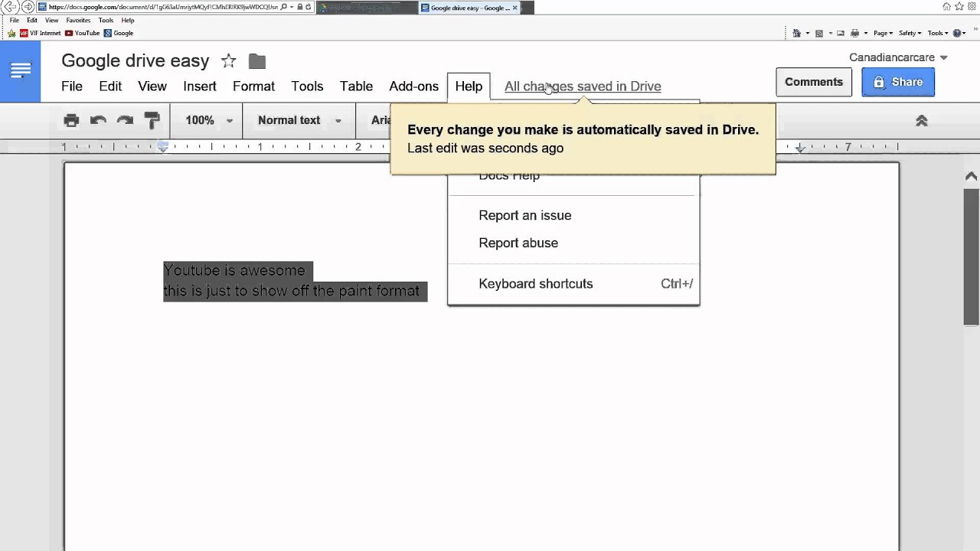
Task: Click command bar Help question mark icon
Action: tap(958, 33)
